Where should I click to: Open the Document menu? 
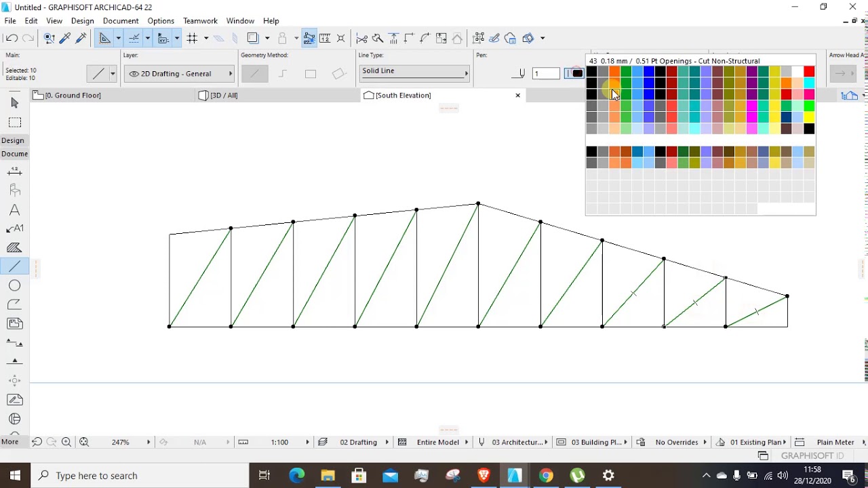click(121, 21)
